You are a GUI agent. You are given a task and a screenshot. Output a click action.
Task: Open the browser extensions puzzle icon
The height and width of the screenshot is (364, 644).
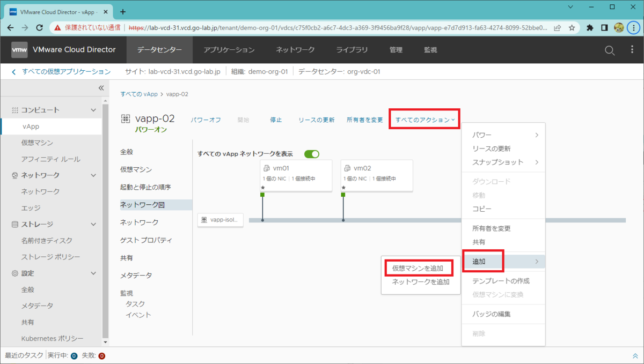590,27
